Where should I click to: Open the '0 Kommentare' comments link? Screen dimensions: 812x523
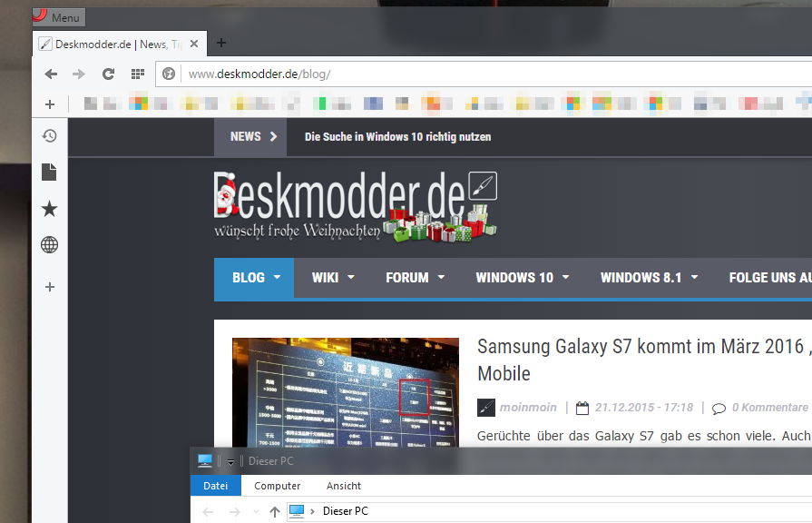pos(770,408)
